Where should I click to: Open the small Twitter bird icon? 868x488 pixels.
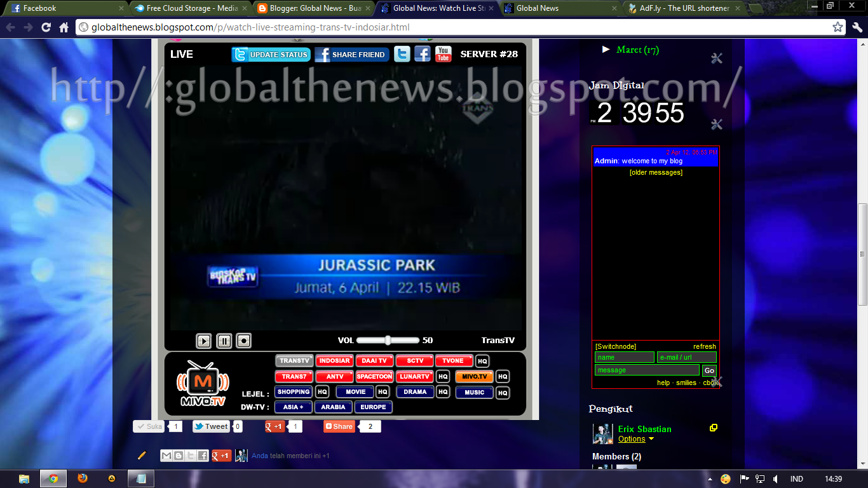(x=402, y=54)
